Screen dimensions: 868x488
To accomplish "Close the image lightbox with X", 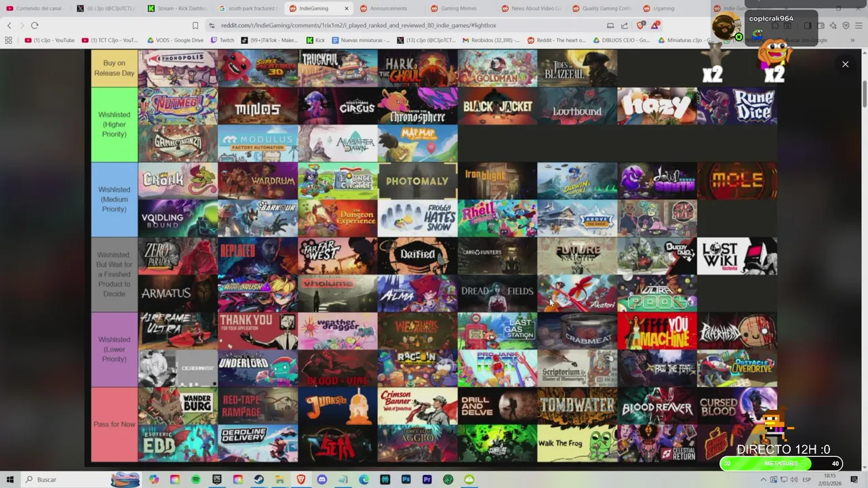I will [x=845, y=64].
